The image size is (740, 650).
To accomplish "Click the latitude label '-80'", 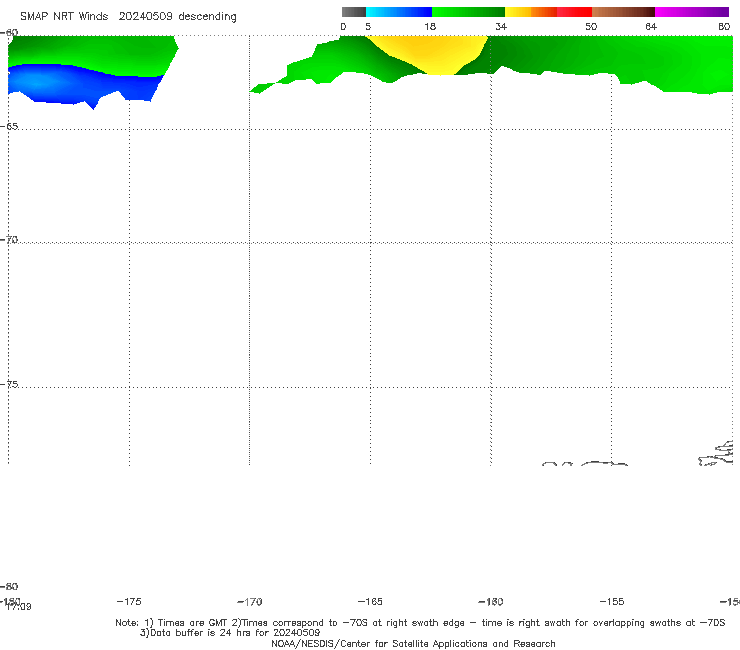I will (x=9, y=586).
